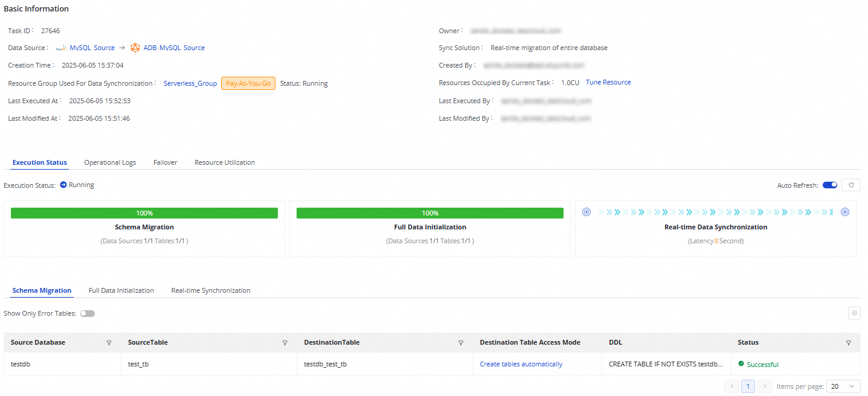The width and height of the screenshot is (868, 396).
Task: Open the Items per page dropdown
Action: (x=844, y=386)
